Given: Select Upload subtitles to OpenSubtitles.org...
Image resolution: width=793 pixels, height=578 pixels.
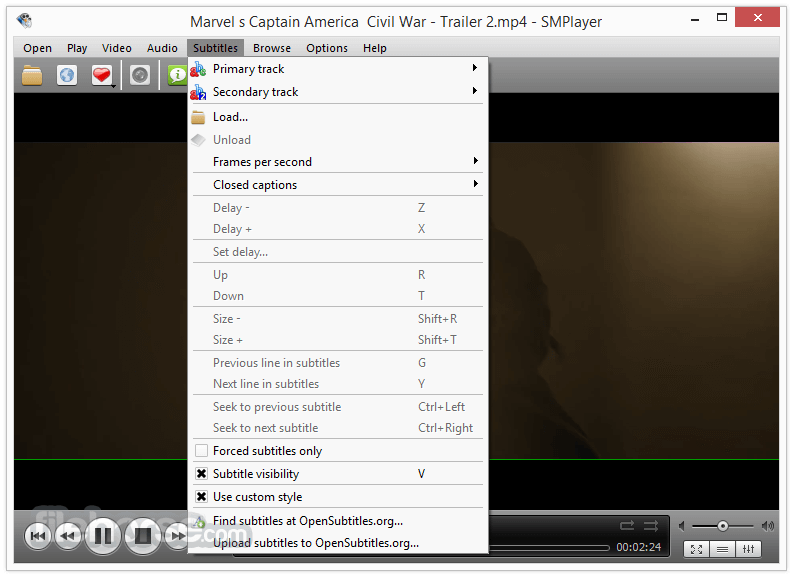Looking at the screenshot, I should coord(337,543).
